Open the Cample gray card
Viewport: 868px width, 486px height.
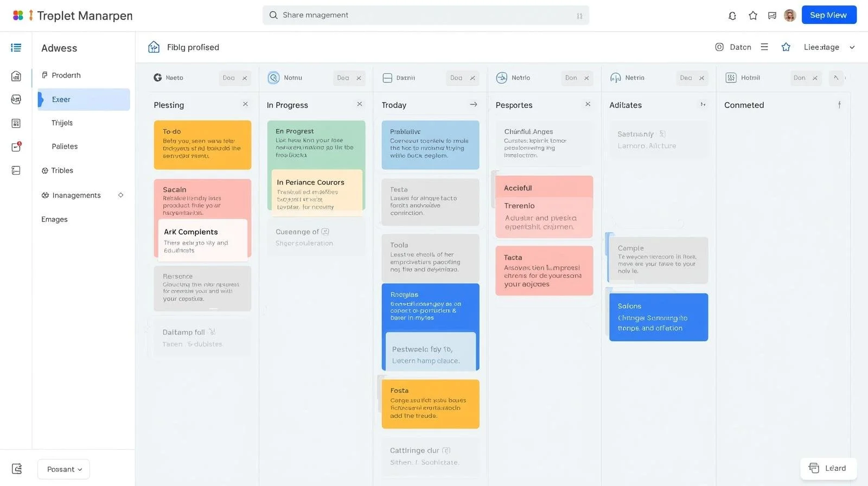click(659, 260)
